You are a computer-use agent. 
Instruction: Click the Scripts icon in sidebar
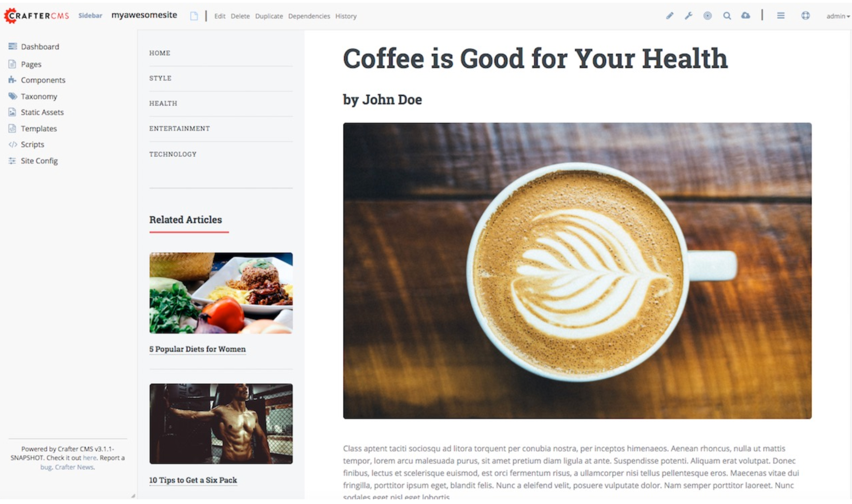(11, 144)
